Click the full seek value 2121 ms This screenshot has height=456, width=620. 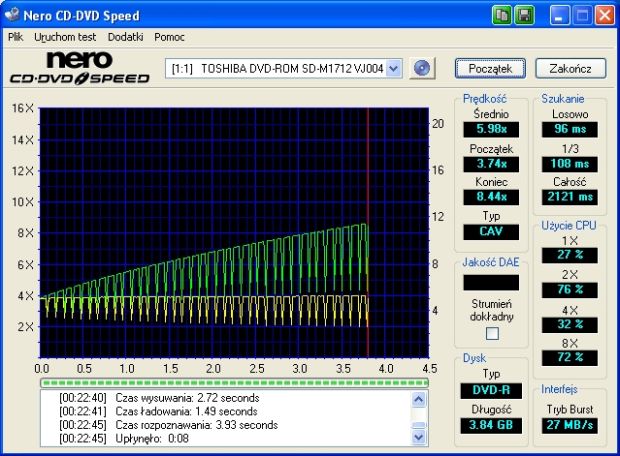pyautogui.click(x=569, y=197)
